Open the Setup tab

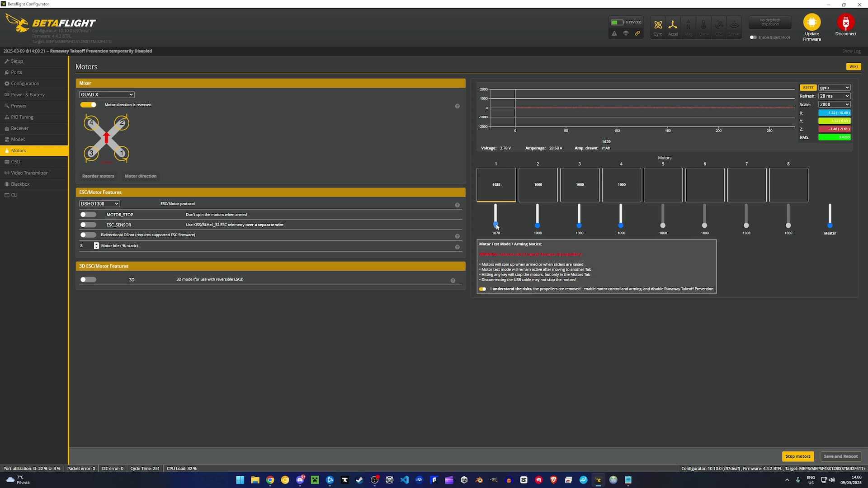pyautogui.click(x=34, y=61)
